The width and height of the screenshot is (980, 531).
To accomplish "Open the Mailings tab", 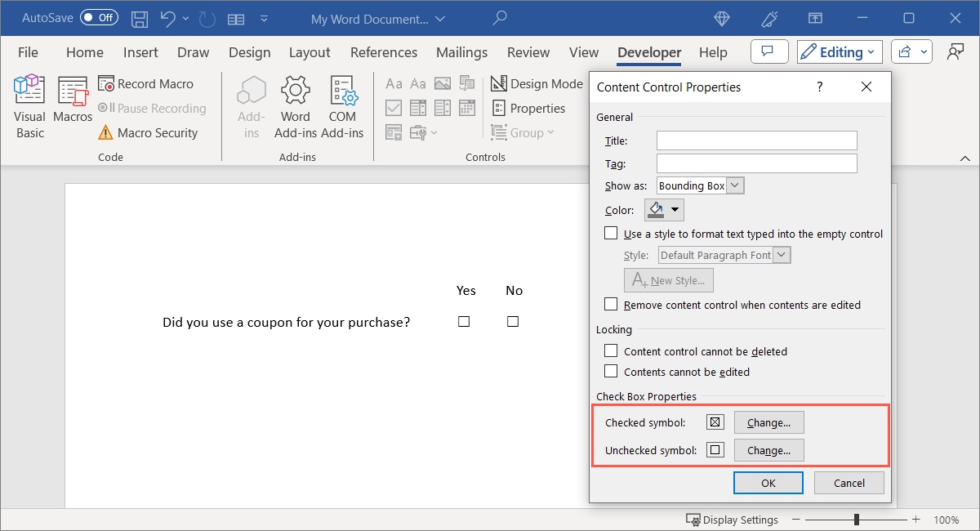I will point(461,51).
